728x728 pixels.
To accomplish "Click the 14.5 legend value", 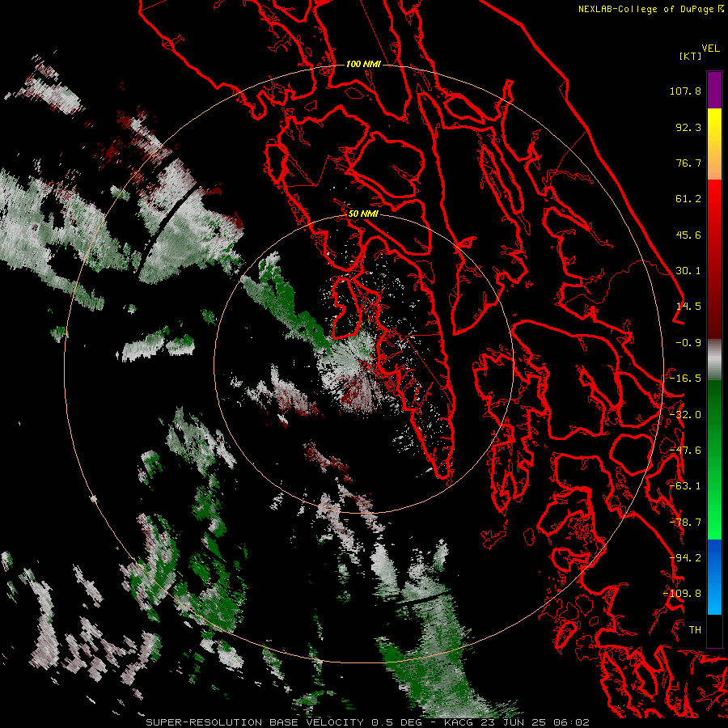I will [x=688, y=307].
